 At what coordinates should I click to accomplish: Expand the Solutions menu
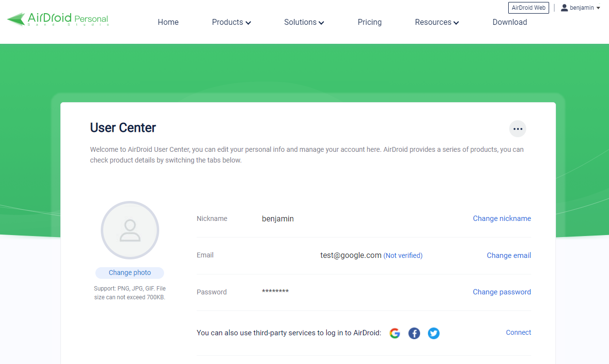(x=304, y=22)
